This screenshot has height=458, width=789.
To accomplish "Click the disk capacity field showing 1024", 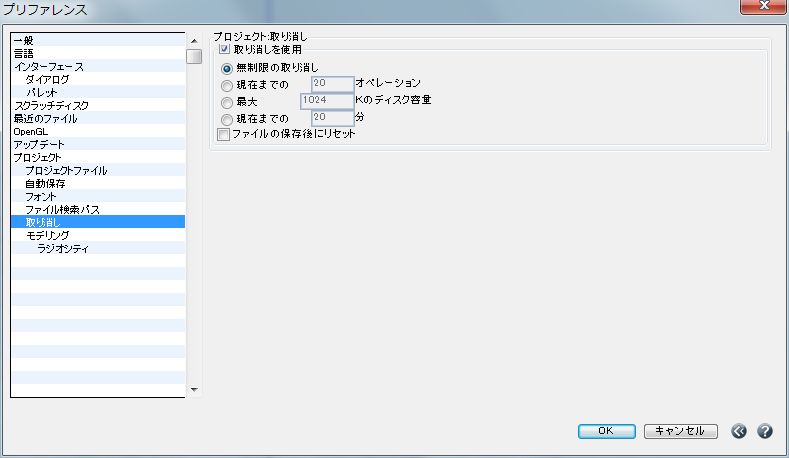I will (x=327, y=101).
